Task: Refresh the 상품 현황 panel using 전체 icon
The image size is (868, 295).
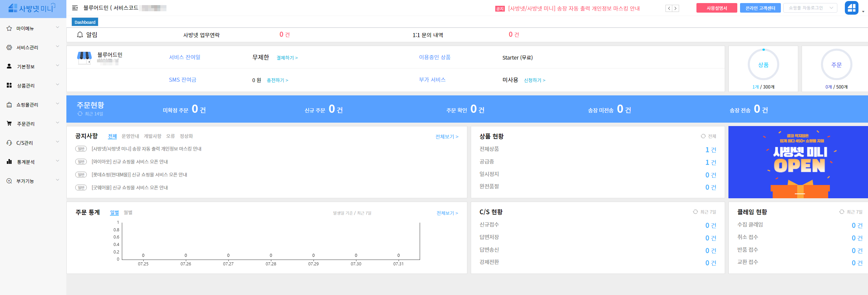Action: click(703, 136)
